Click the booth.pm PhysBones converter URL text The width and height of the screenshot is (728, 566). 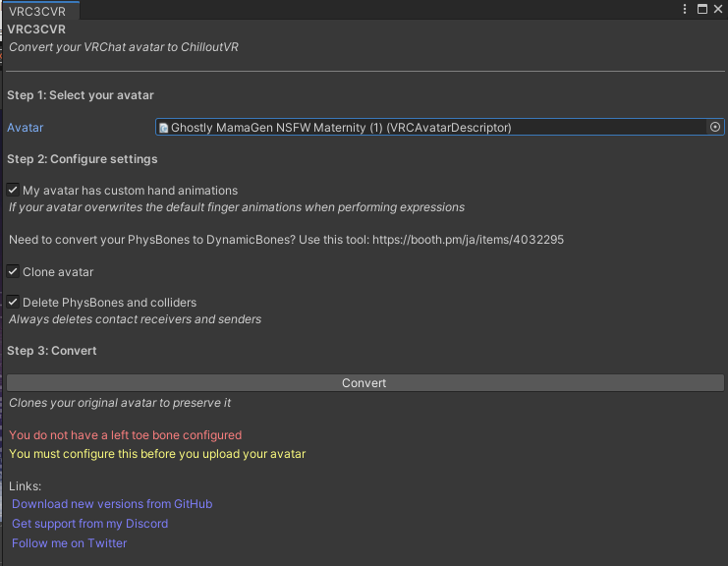pyautogui.click(x=468, y=240)
